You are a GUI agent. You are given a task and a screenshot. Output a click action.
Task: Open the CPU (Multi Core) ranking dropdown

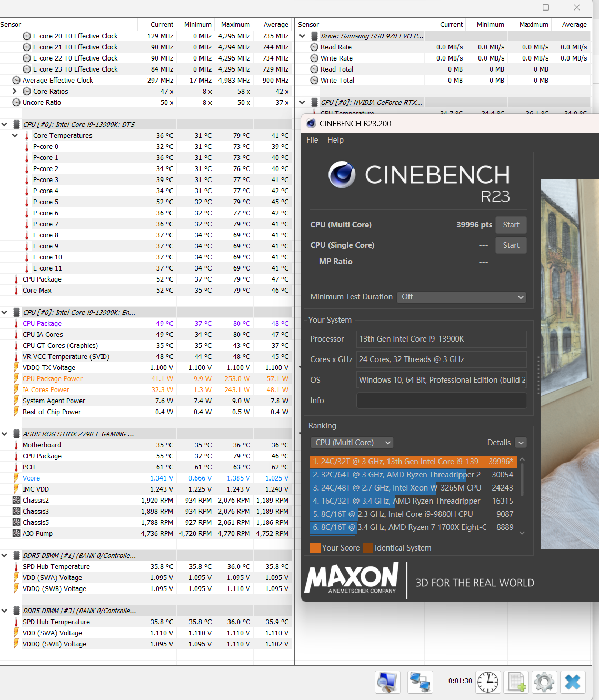click(352, 443)
